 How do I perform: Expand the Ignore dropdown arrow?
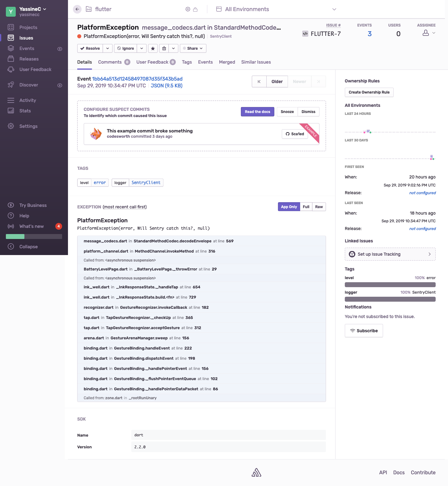pyautogui.click(x=142, y=48)
